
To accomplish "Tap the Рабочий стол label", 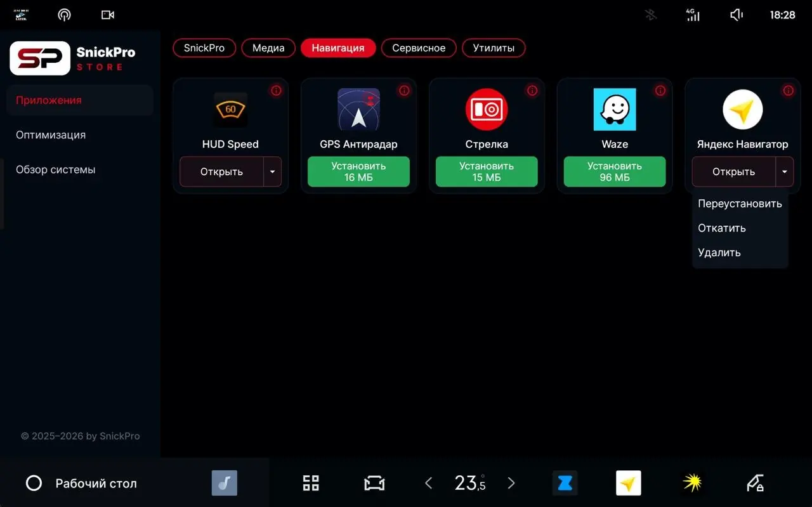I will 96,484.
